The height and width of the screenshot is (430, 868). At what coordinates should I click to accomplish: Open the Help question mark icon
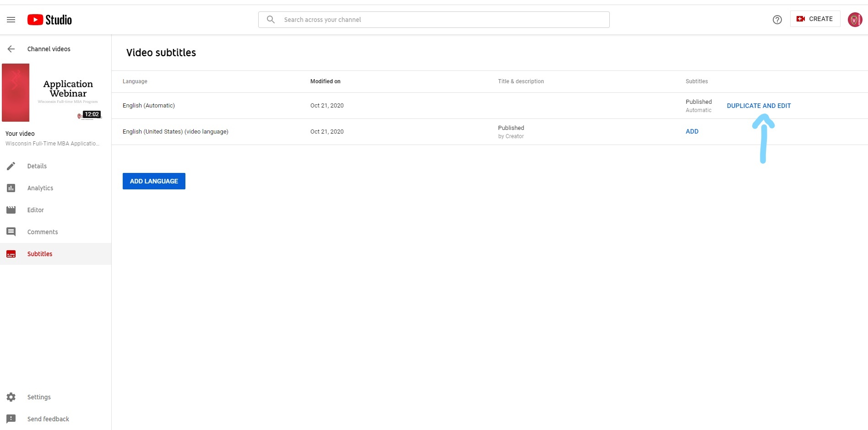point(777,20)
